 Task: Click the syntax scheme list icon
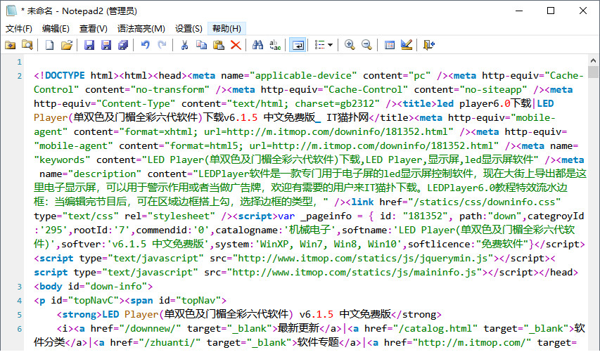[319, 45]
